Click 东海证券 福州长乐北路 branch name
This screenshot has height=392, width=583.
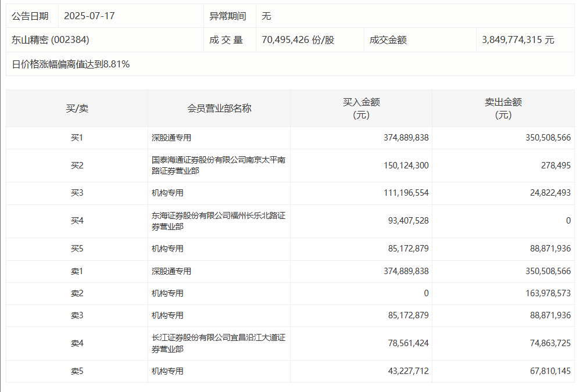(218, 221)
